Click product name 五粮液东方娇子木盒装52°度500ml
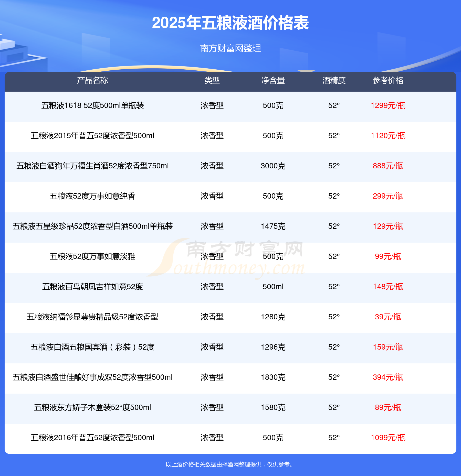461x476 pixels. tap(92, 407)
